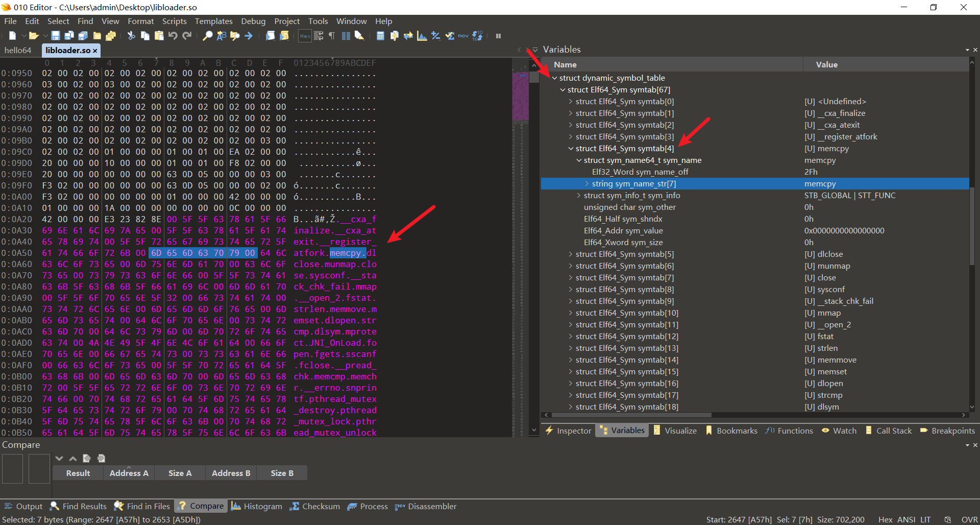Click the Run Template scroll icon
This screenshot has height=525, width=980.
(x=284, y=36)
